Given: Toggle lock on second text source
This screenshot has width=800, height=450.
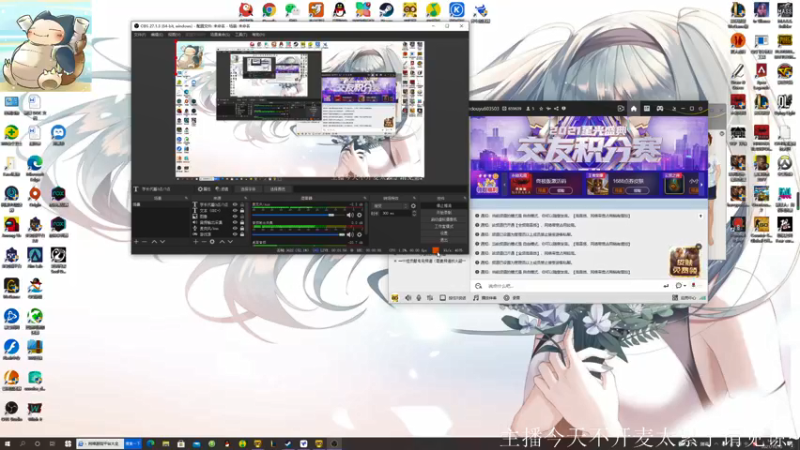Looking at the screenshot, I should click(242, 210).
